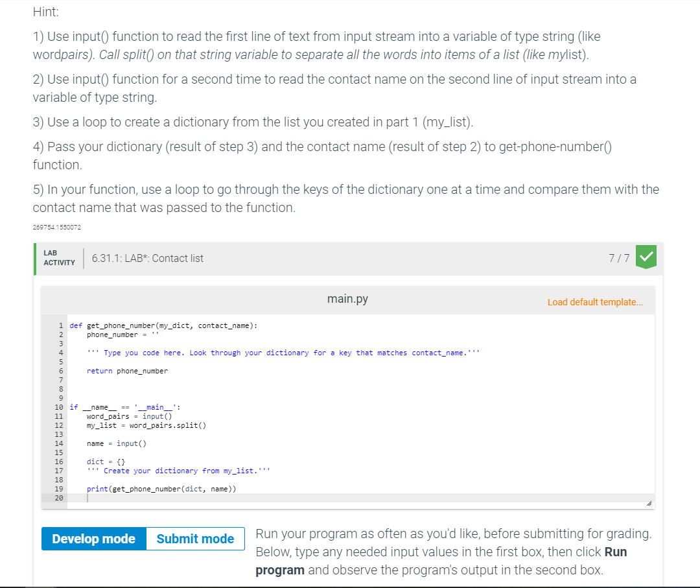Click the 'Hint:' heading text
The image size is (700, 588).
tap(45, 12)
